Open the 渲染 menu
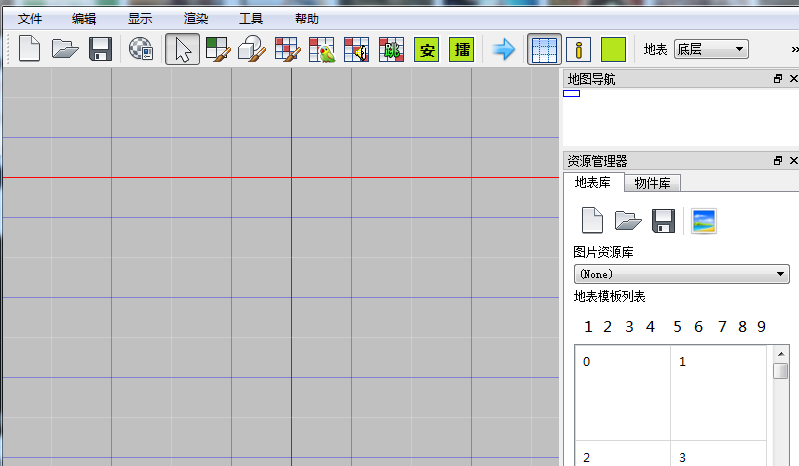Viewport: 799px width, 466px height. point(196,19)
